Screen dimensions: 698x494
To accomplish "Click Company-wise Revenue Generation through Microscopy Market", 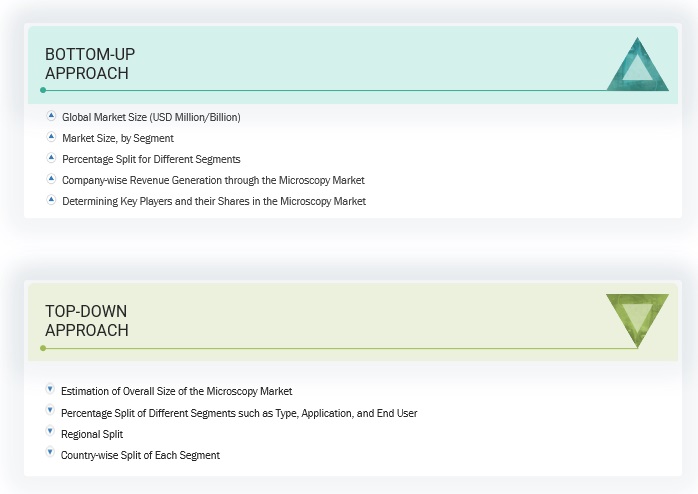I will tap(213, 180).
